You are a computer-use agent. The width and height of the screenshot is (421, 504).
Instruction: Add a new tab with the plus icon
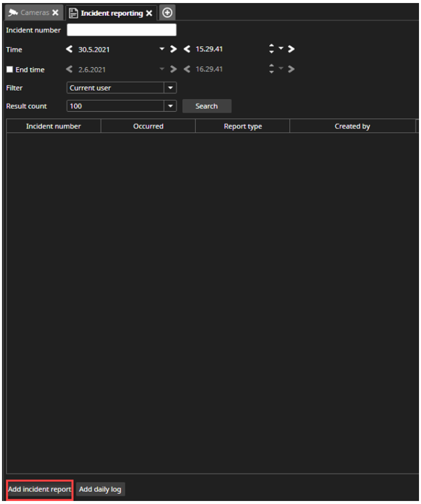167,13
